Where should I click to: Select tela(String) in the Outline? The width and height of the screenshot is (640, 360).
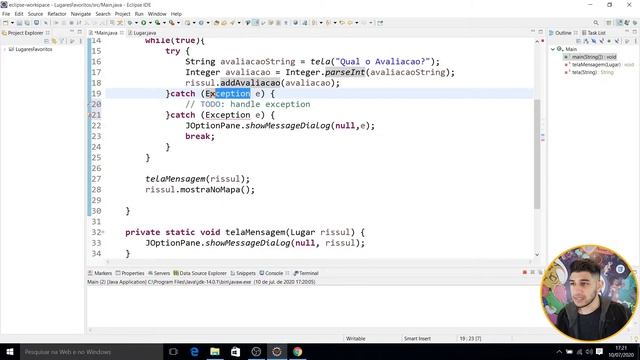(589, 72)
